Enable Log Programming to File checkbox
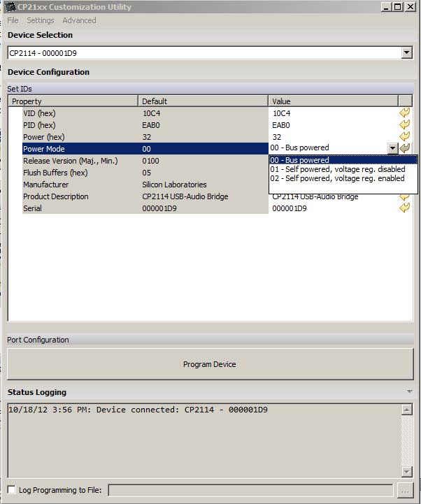 12,490
